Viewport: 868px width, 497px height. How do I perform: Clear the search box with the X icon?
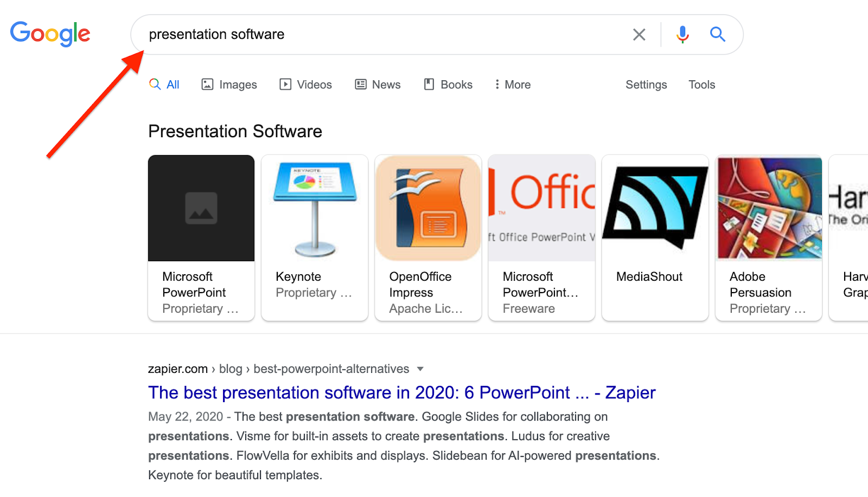(x=639, y=35)
